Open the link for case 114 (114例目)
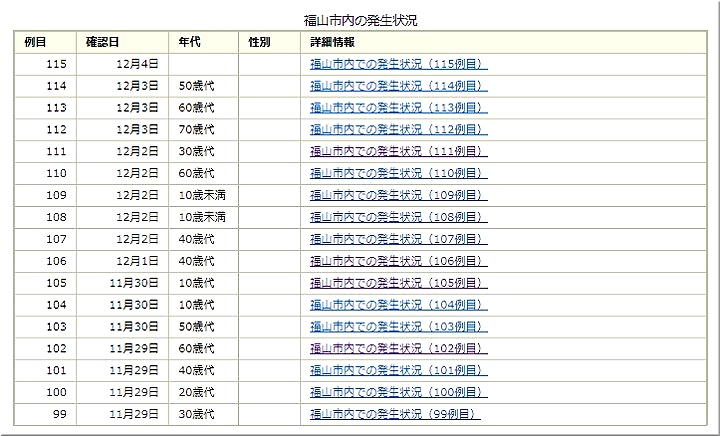 click(398, 86)
